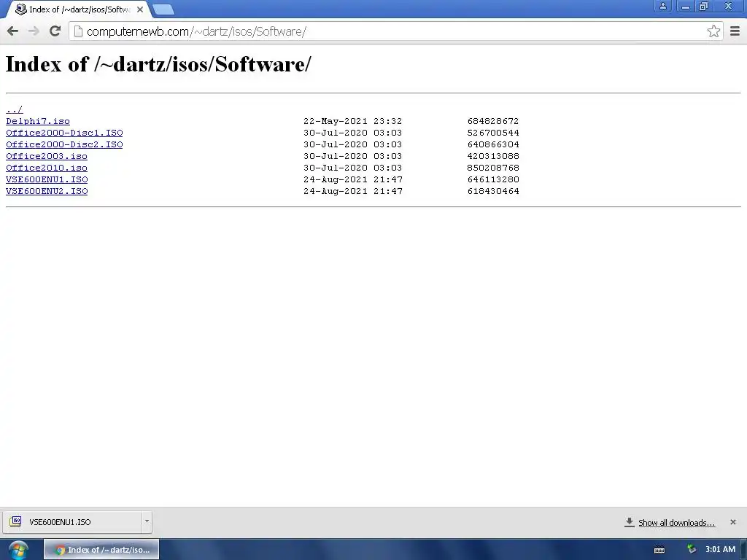The width and height of the screenshot is (747, 560).
Task: Open downloaded VSE600ENU1.ISO in download bar
Action: click(x=72, y=522)
